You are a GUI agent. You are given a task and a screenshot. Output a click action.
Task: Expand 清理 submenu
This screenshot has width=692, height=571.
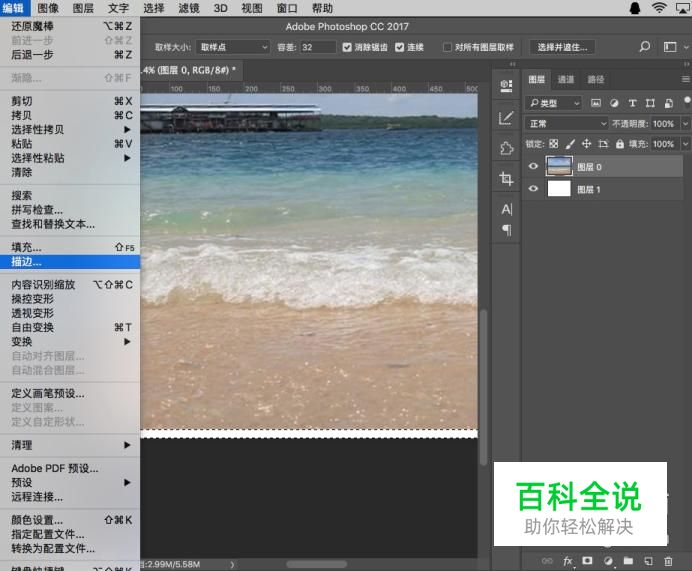click(x=71, y=445)
